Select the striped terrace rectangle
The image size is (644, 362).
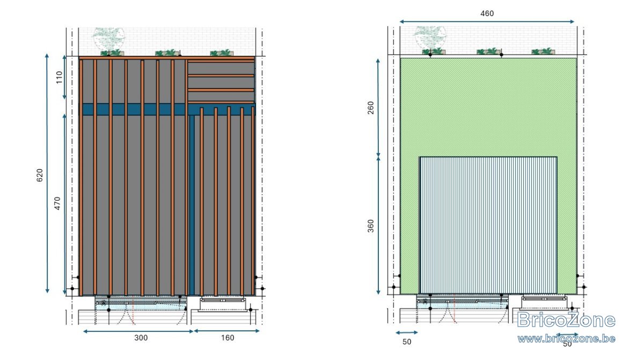pos(488,225)
